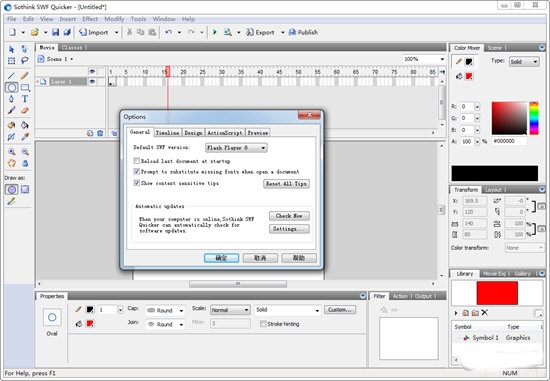Screen dimensions: 550x381
Task: Select the Lasso tool
Action: (25, 61)
